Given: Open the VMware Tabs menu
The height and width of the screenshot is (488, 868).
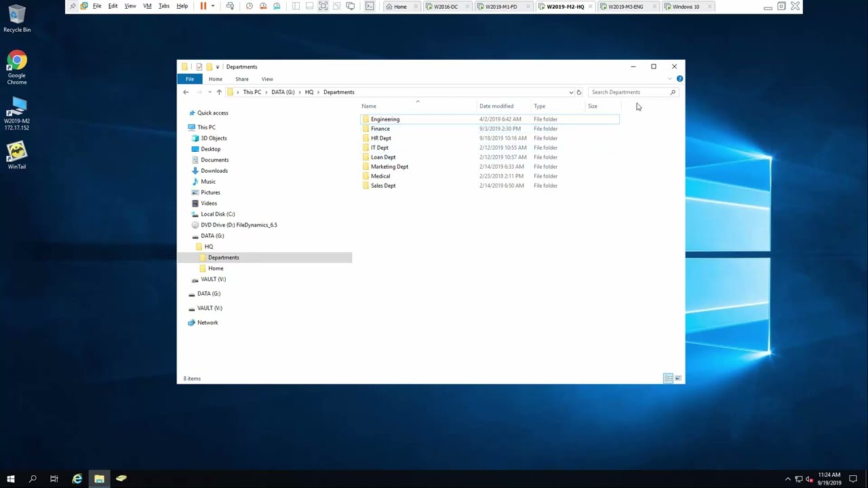Looking at the screenshot, I should (164, 6).
